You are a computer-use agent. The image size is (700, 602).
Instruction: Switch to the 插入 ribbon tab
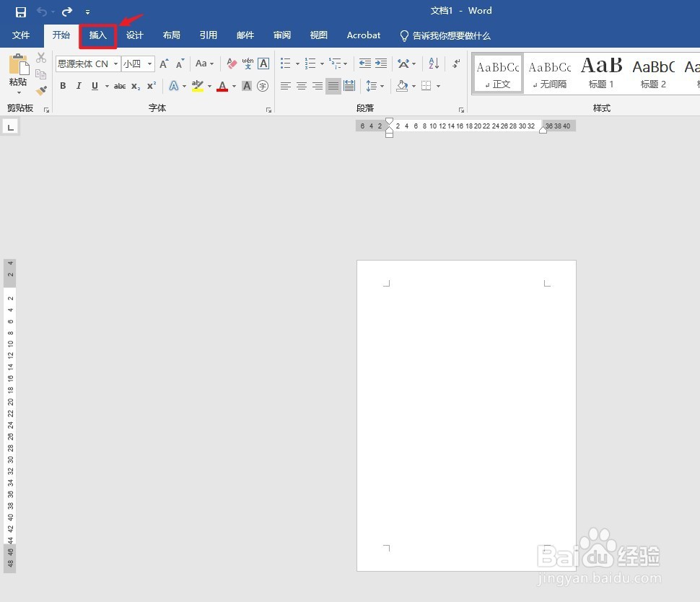97,35
